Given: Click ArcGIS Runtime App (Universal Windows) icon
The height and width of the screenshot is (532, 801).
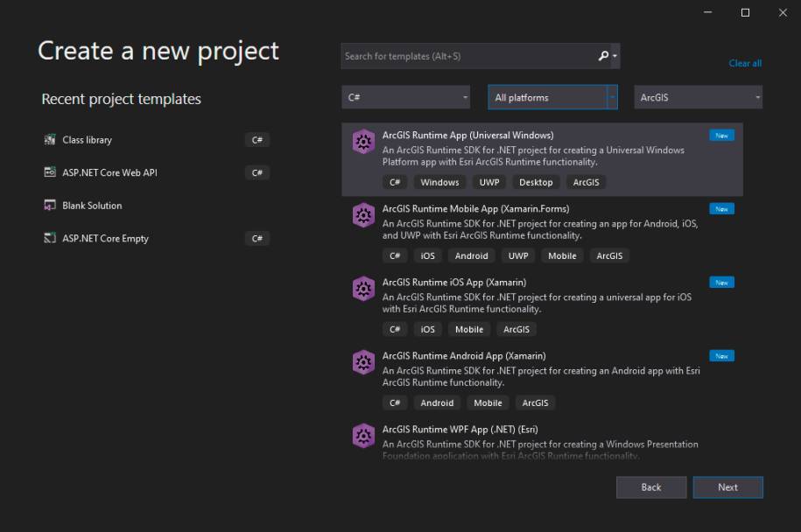Looking at the screenshot, I should coord(363,142).
